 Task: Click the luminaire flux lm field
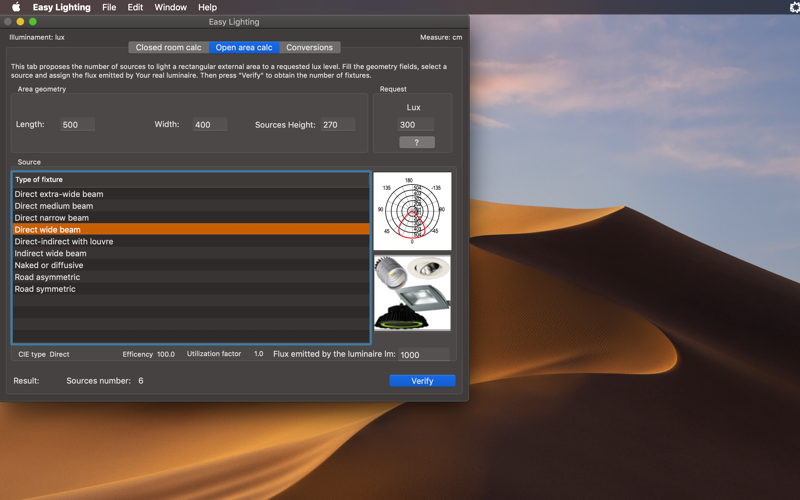(x=424, y=355)
